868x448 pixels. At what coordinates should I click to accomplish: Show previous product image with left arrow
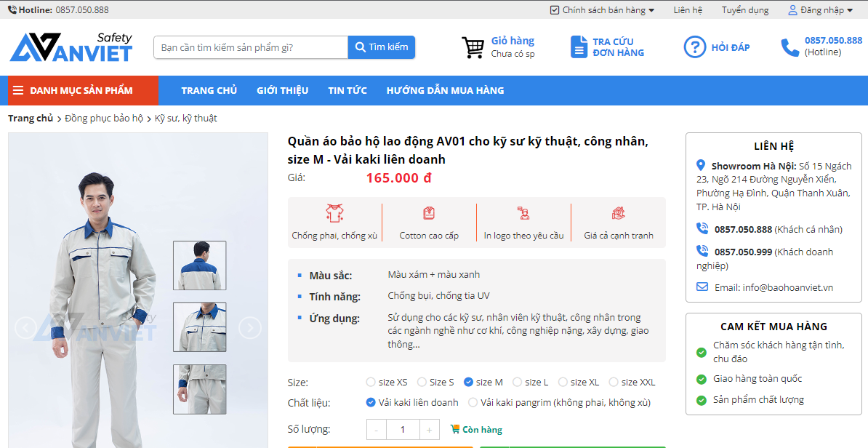[x=25, y=328]
